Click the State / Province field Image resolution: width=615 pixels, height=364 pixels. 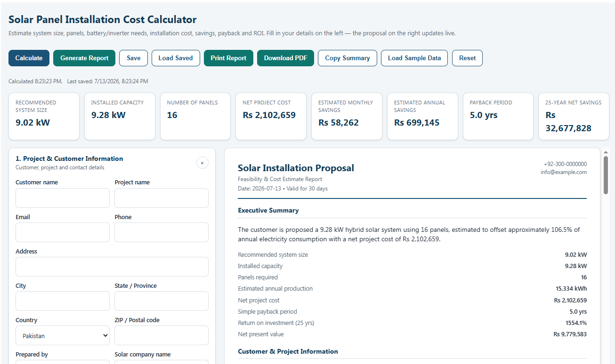162,301
